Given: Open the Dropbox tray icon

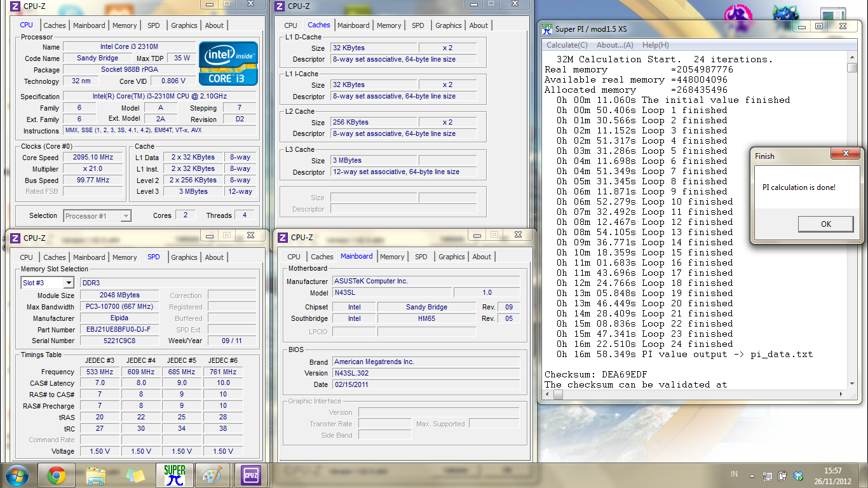Looking at the screenshot, I should point(798,476).
